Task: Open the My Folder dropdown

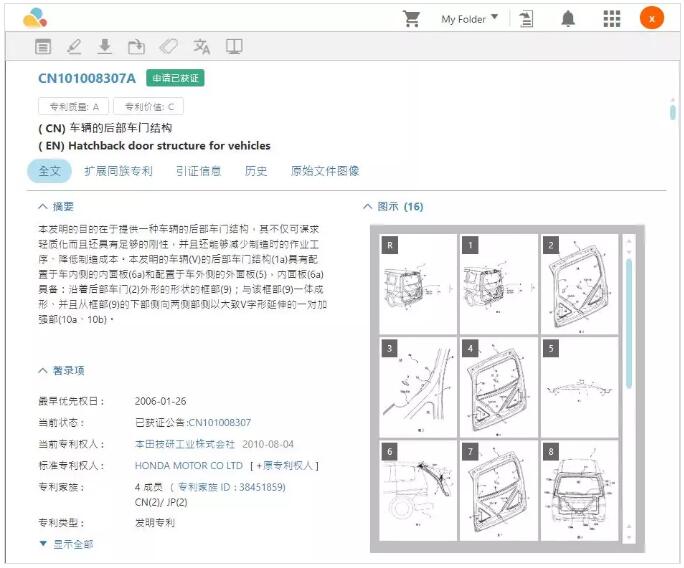Action: tap(469, 19)
